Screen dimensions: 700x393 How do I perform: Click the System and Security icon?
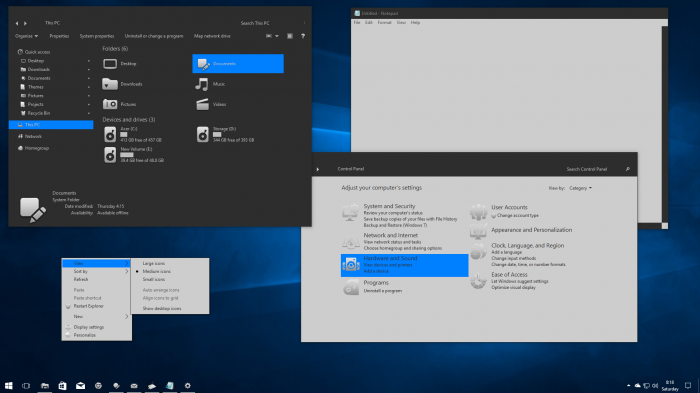[x=350, y=213]
